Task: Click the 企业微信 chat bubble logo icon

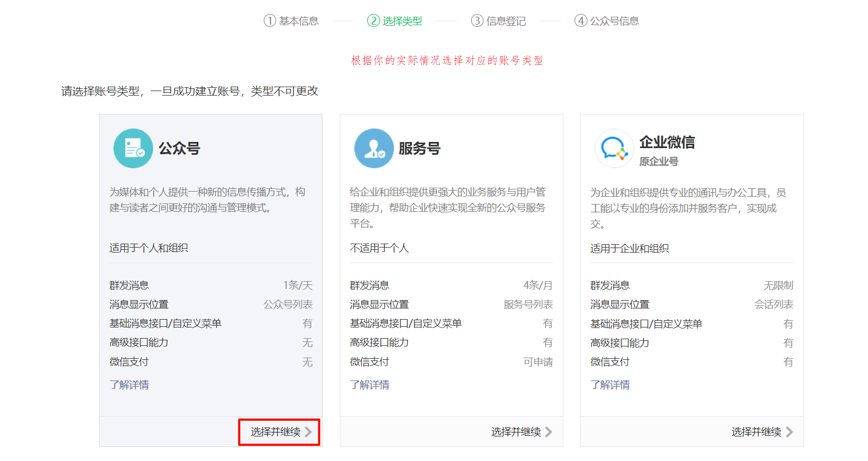Action: pos(614,149)
